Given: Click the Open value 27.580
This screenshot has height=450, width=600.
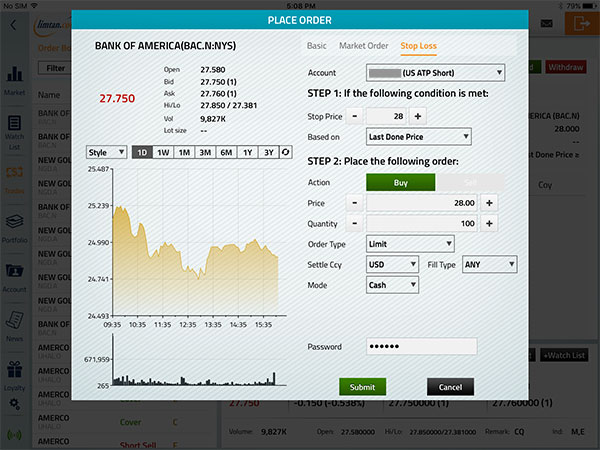Looking at the screenshot, I should pos(213,70).
